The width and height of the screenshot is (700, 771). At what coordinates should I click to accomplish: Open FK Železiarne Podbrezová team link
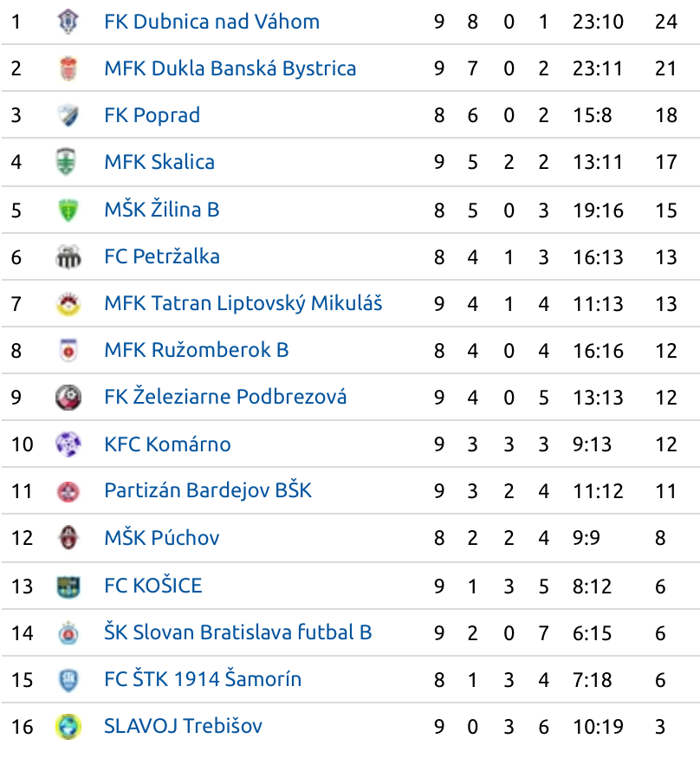tap(225, 396)
